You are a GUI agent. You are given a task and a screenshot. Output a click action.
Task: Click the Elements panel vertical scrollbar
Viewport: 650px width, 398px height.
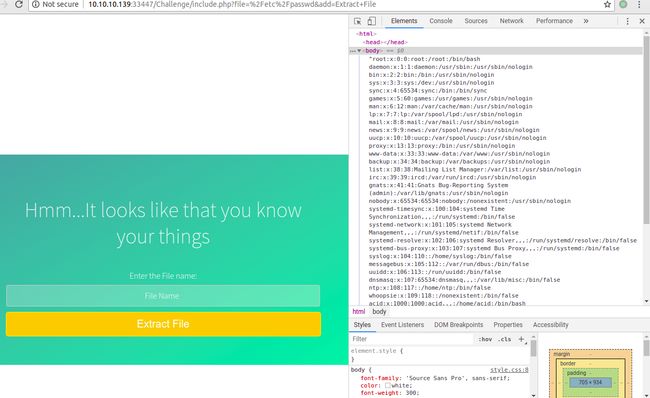pyautogui.click(x=646, y=130)
